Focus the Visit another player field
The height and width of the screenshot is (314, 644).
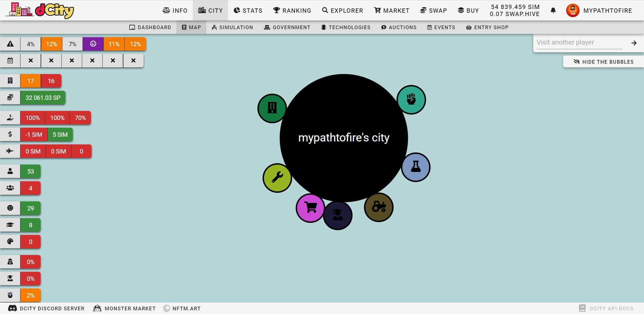tap(579, 43)
